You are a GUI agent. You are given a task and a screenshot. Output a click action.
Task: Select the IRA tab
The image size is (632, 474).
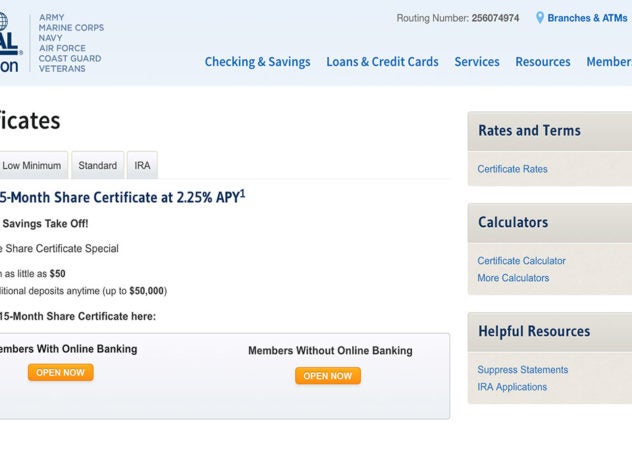[142, 166]
